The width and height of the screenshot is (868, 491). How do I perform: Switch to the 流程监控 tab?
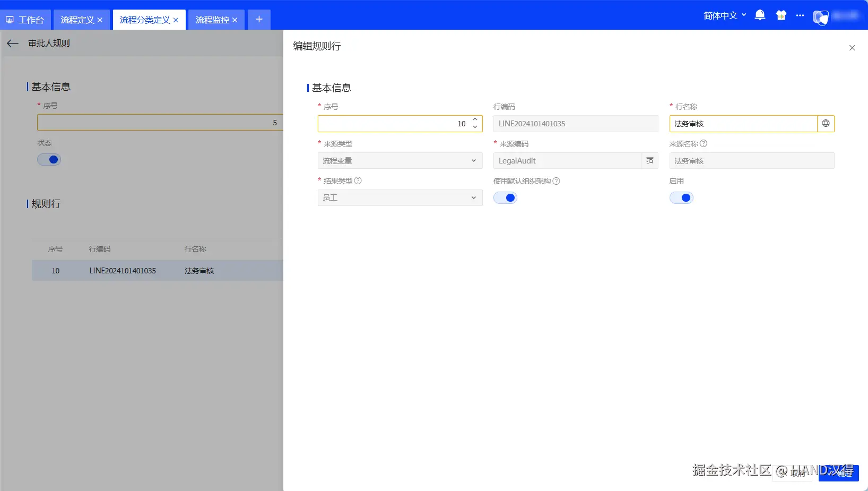click(x=212, y=20)
